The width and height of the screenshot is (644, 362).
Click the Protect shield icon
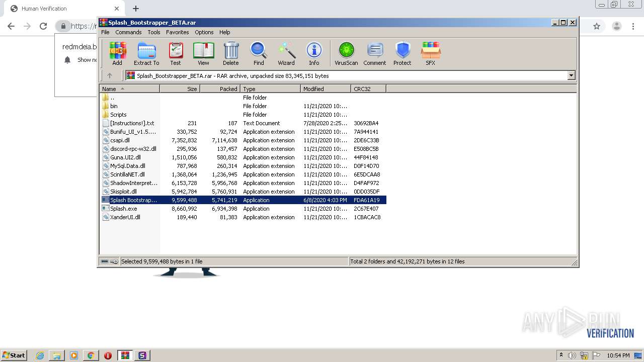coord(403,53)
